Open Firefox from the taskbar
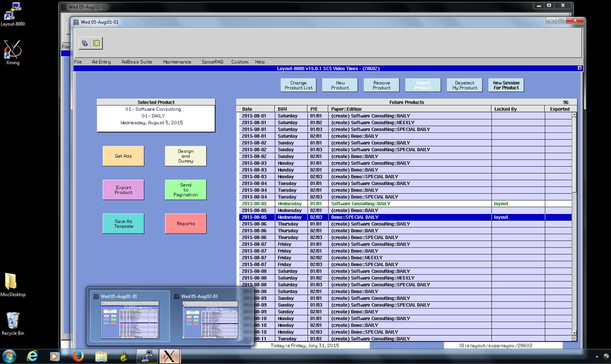The image size is (611, 364). coord(78,356)
